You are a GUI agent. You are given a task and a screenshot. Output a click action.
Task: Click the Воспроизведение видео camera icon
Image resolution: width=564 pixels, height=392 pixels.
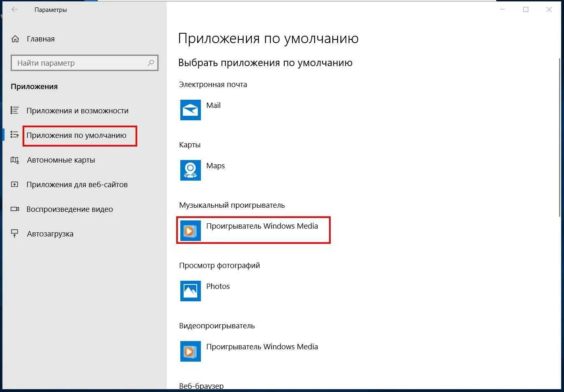tap(15, 209)
